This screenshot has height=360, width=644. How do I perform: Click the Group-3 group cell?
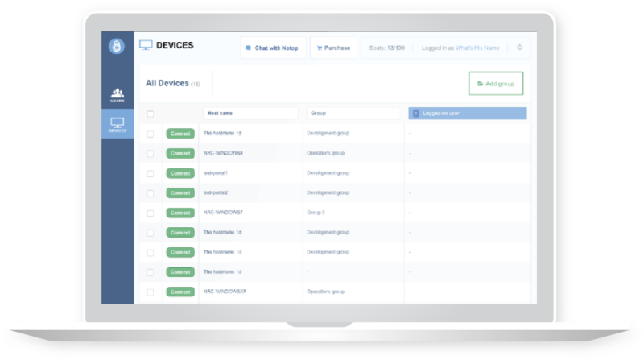tap(316, 213)
